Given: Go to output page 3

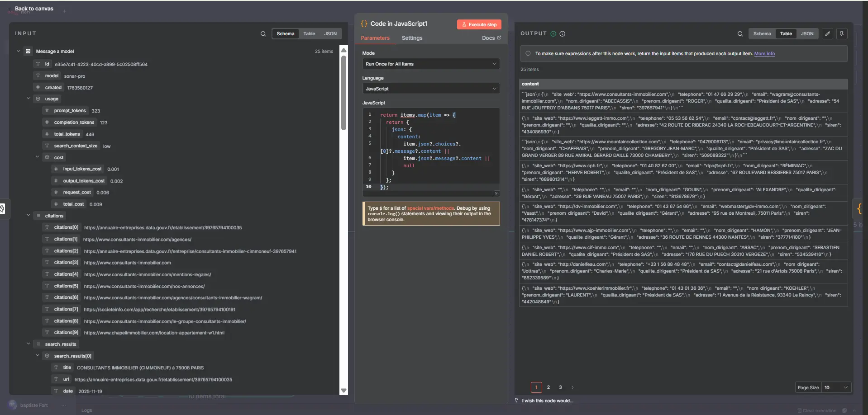Looking at the screenshot, I should tap(560, 387).
